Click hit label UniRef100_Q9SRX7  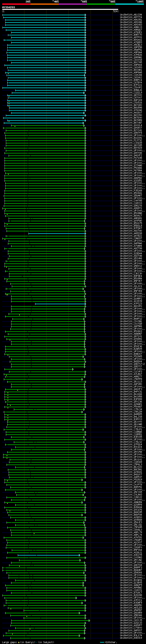[x=131, y=128]
